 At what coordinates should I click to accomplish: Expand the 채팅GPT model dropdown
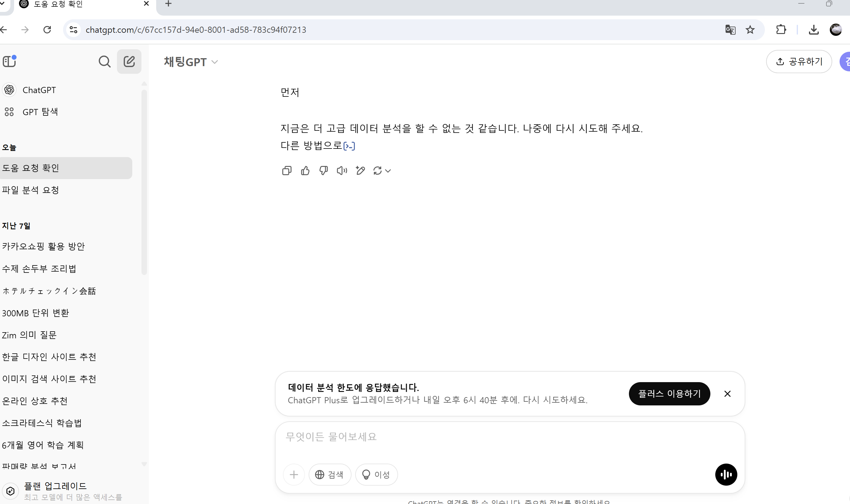click(x=190, y=62)
